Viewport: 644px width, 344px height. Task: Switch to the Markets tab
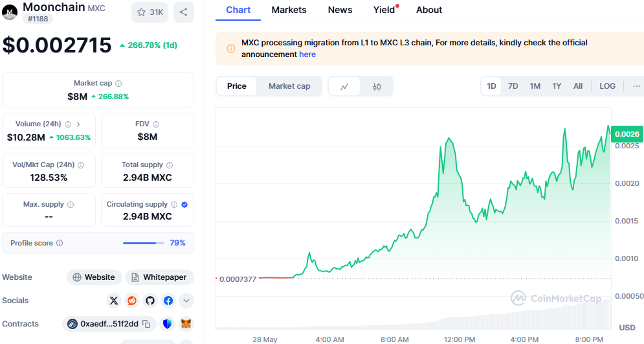(x=289, y=10)
